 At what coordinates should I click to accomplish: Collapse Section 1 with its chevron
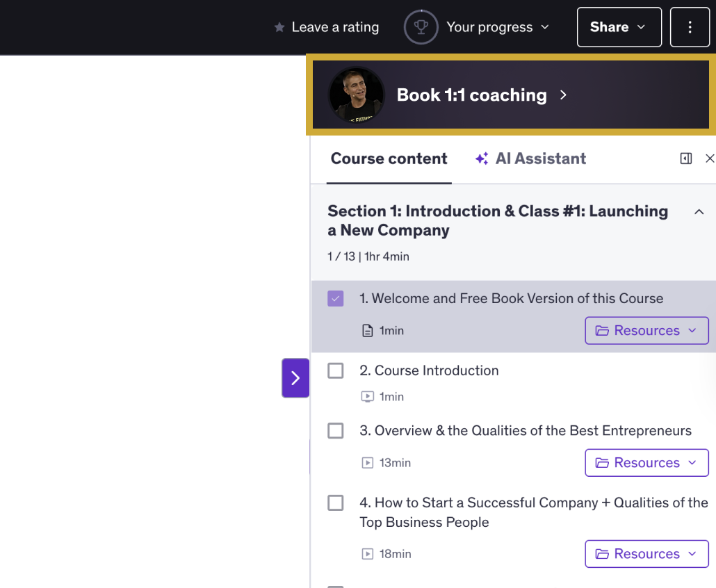tap(699, 211)
